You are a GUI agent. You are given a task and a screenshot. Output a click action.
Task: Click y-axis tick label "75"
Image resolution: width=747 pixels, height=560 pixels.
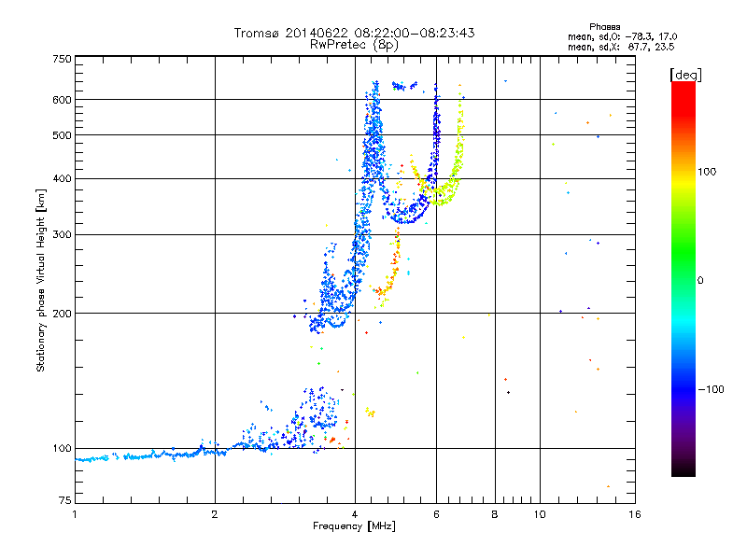pyautogui.click(x=65, y=500)
